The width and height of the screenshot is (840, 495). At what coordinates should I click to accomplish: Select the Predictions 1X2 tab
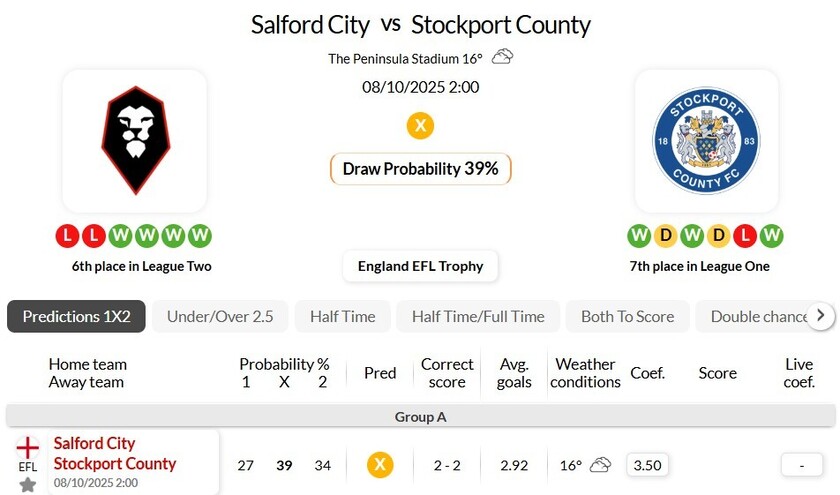[76, 316]
